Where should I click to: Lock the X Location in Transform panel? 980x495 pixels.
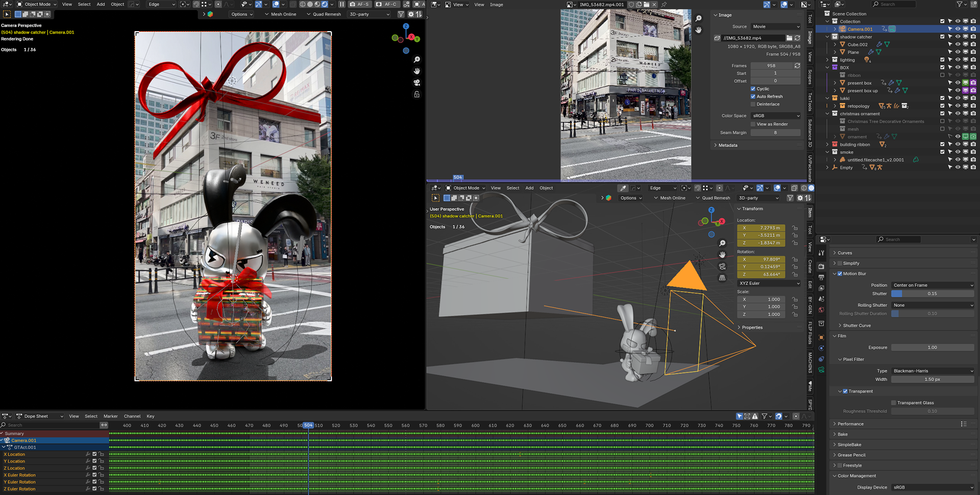tap(795, 228)
